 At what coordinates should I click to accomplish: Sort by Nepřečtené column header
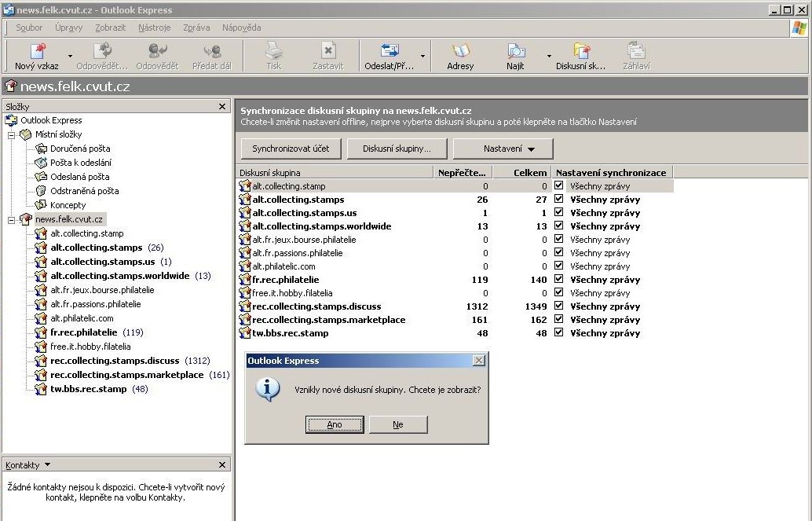click(462, 173)
